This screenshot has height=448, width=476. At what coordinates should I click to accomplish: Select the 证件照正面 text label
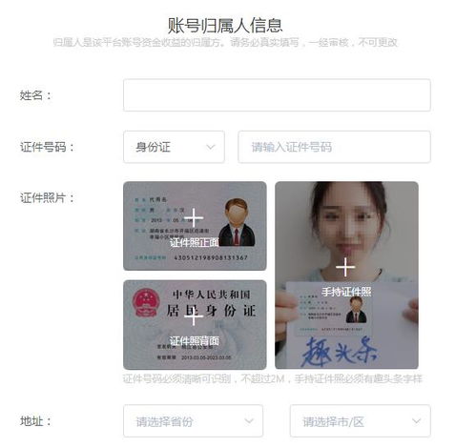194,243
